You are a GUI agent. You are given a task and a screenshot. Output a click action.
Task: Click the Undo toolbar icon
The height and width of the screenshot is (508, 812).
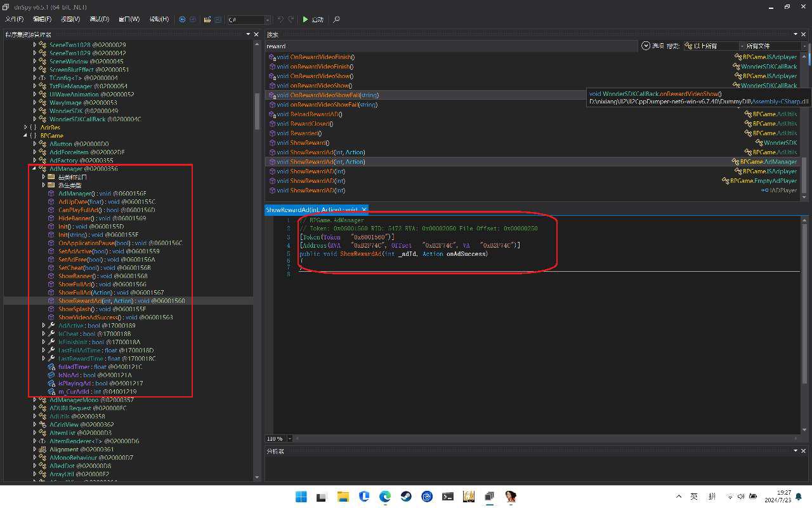pyautogui.click(x=281, y=20)
